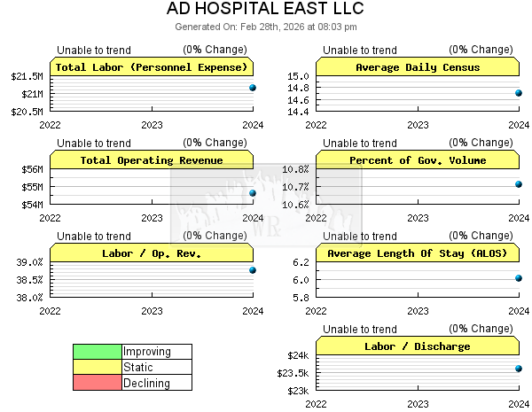Screen dimensions: 532x412
Task: Select the blue data point in Average Daily Census
Action: pyautogui.click(x=519, y=93)
